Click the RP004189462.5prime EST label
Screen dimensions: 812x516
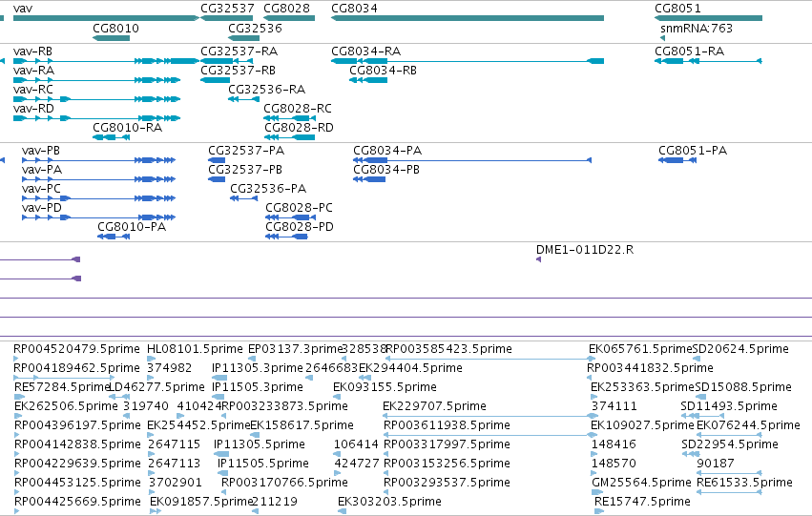pyautogui.click(x=76, y=368)
